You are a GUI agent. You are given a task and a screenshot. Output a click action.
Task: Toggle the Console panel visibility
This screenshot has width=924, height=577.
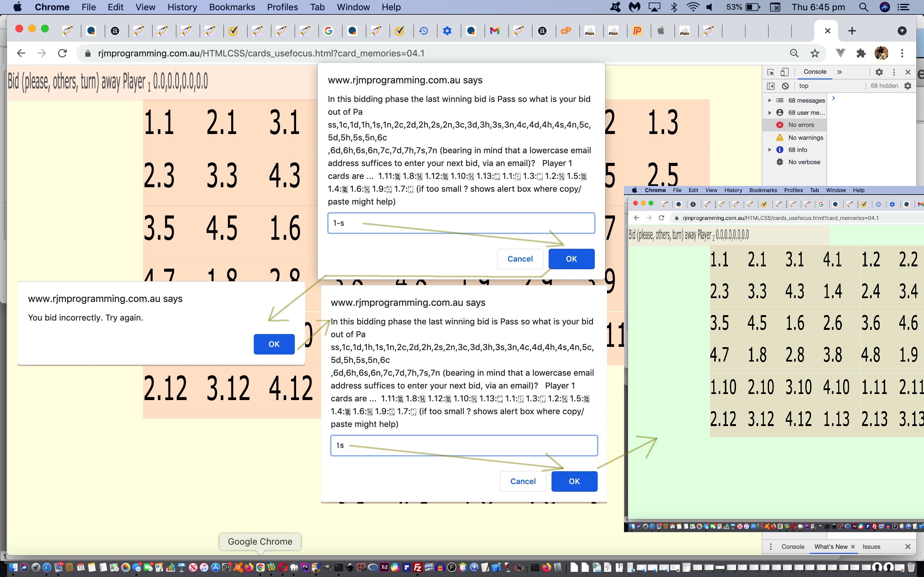coord(815,72)
